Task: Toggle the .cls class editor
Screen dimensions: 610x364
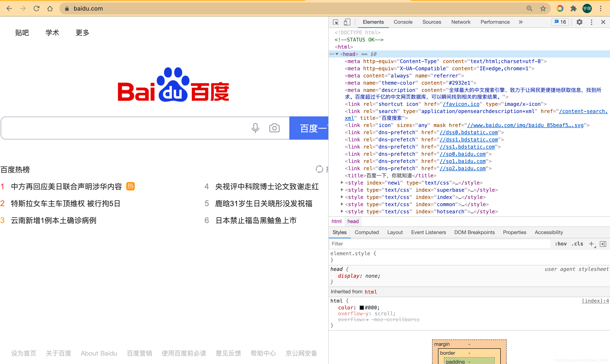Action: point(577,244)
